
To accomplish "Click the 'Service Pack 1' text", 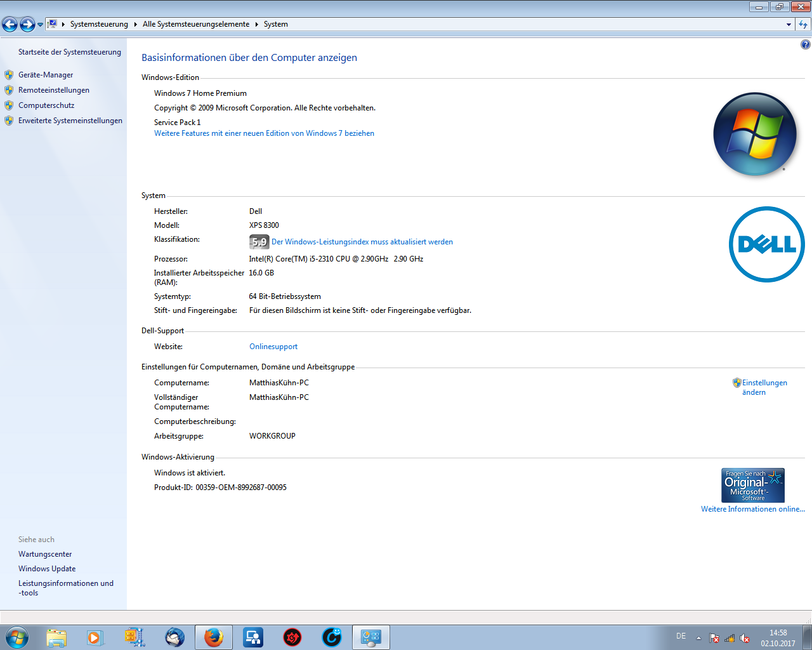I will (178, 123).
